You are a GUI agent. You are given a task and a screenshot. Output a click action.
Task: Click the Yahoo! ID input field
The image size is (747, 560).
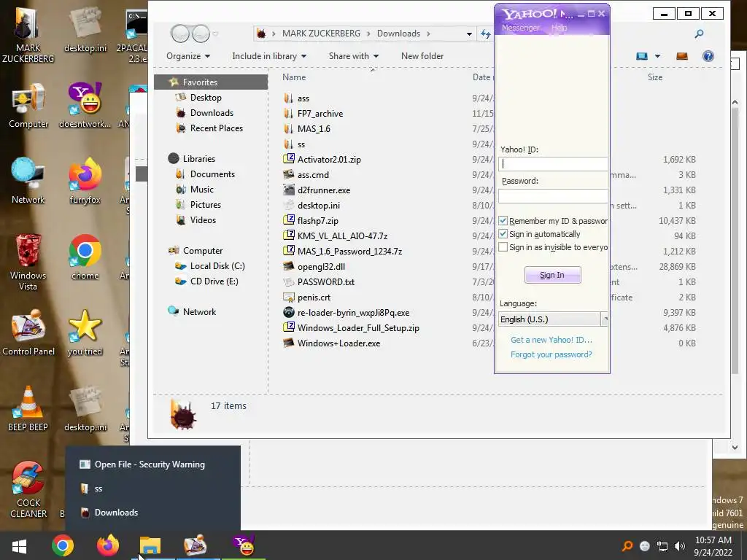[553, 164]
